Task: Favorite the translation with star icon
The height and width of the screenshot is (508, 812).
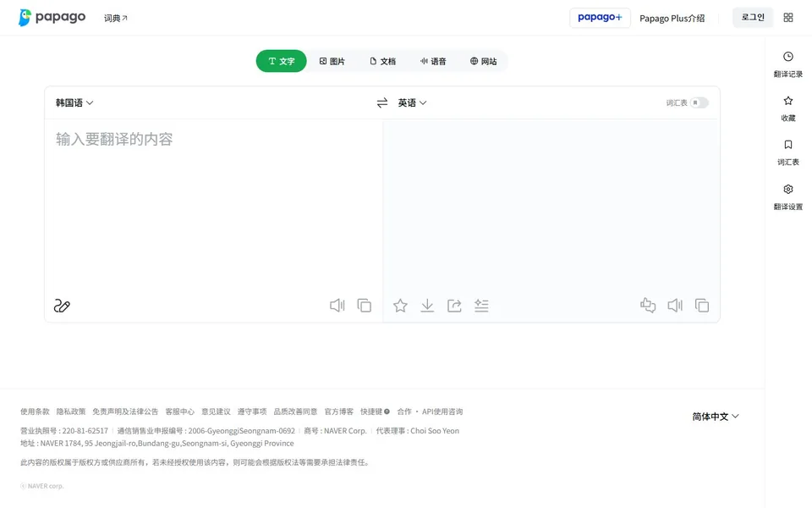Action: pyautogui.click(x=400, y=306)
